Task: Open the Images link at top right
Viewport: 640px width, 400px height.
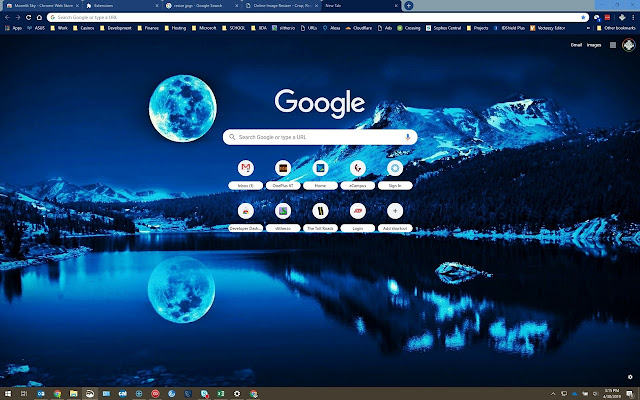Action: (x=594, y=45)
